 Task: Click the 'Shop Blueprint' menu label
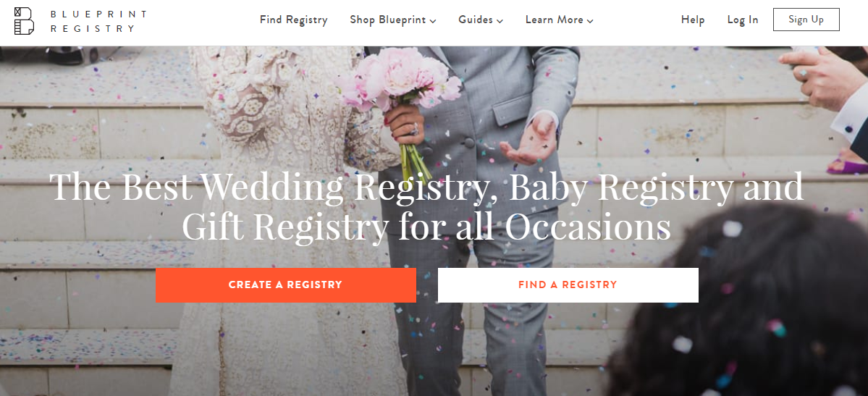387,20
